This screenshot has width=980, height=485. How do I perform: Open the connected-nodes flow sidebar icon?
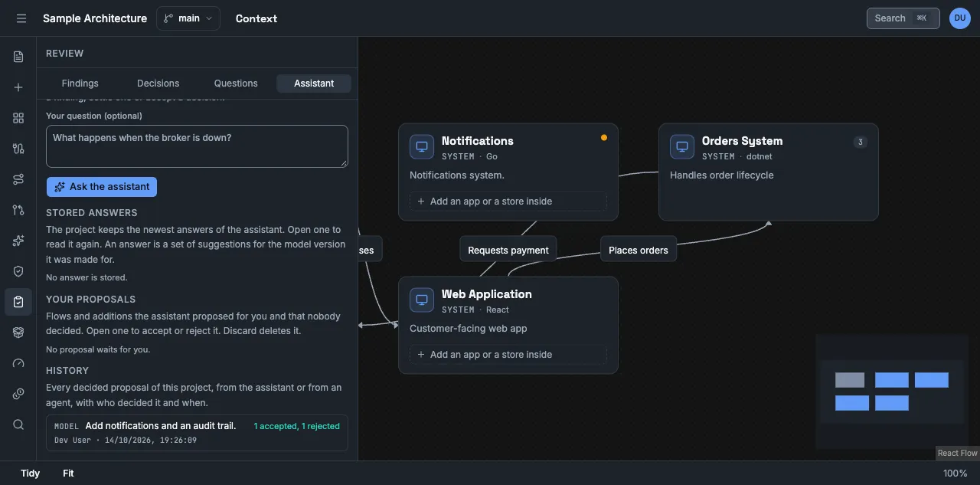click(x=18, y=149)
